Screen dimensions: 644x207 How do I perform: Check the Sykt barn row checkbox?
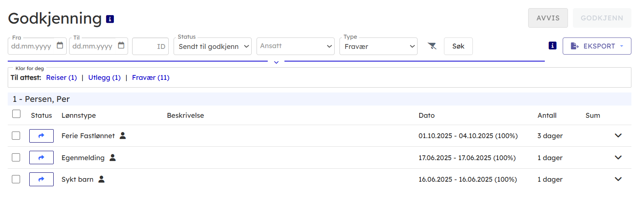tap(16, 179)
